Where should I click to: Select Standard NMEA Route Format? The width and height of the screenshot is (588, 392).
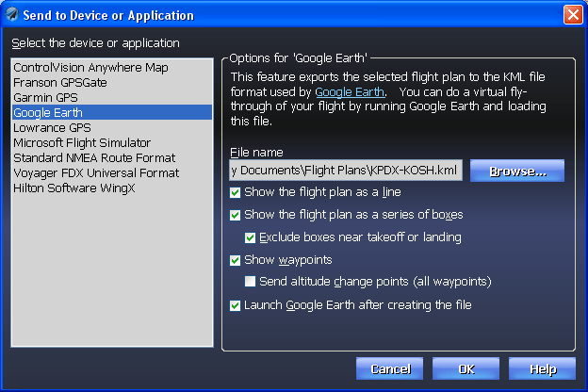coord(112,157)
